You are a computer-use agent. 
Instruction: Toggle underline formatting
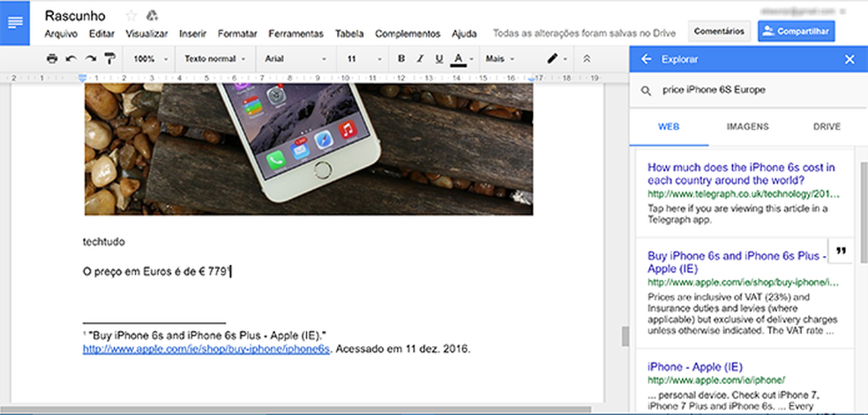(439, 59)
